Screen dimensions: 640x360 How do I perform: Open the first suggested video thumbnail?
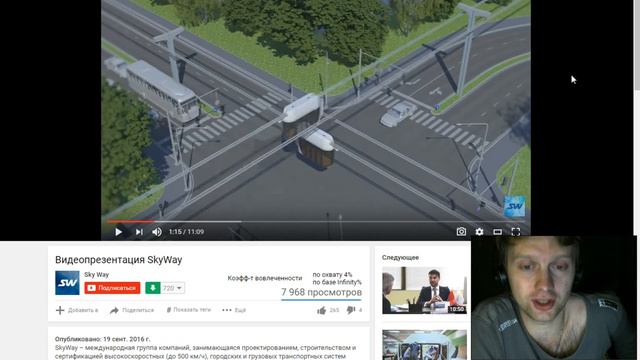click(424, 290)
